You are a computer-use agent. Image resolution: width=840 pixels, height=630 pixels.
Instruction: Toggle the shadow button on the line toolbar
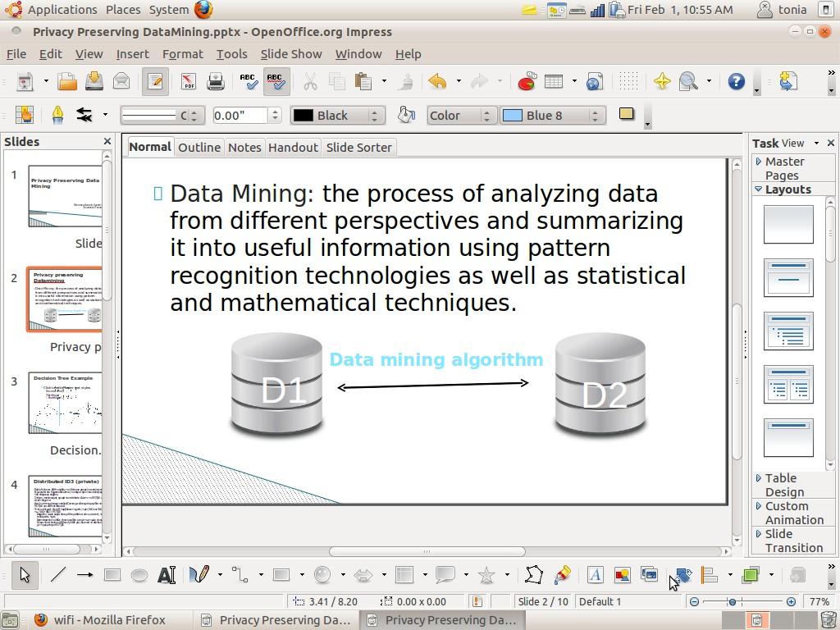point(626,114)
